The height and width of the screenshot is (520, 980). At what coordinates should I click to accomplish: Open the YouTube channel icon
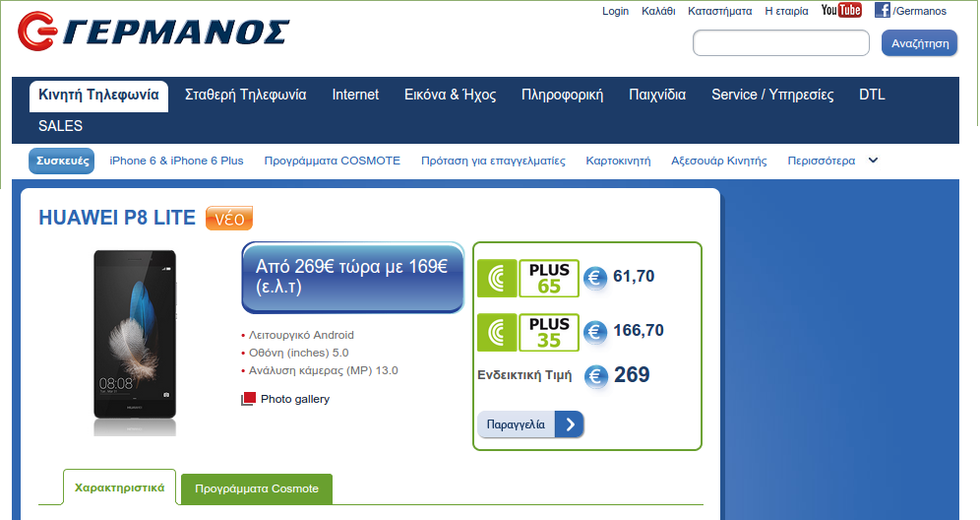click(841, 10)
